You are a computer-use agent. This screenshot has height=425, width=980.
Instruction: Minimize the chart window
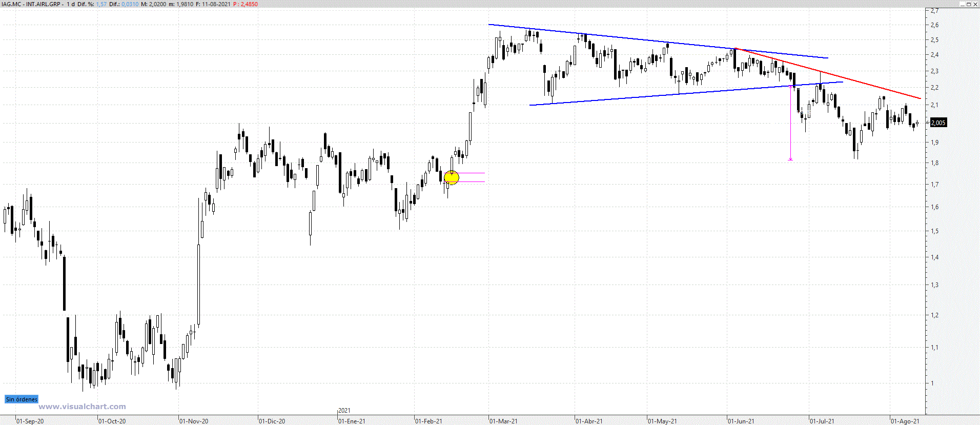click(x=962, y=4)
